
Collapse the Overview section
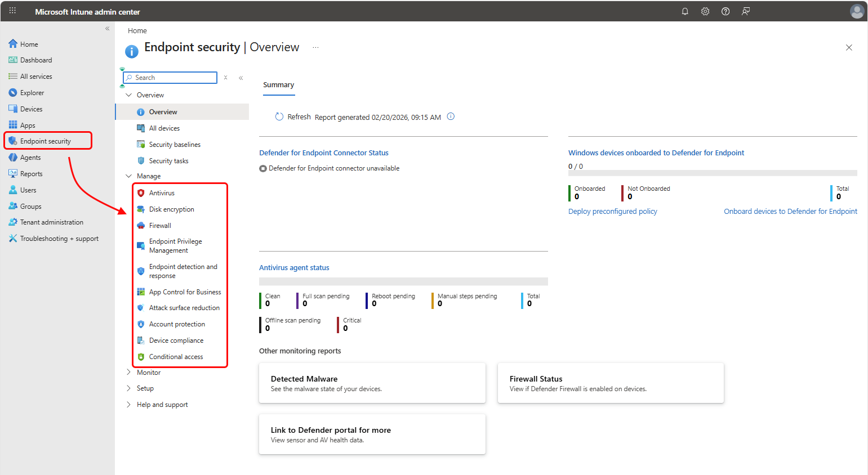coord(128,95)
